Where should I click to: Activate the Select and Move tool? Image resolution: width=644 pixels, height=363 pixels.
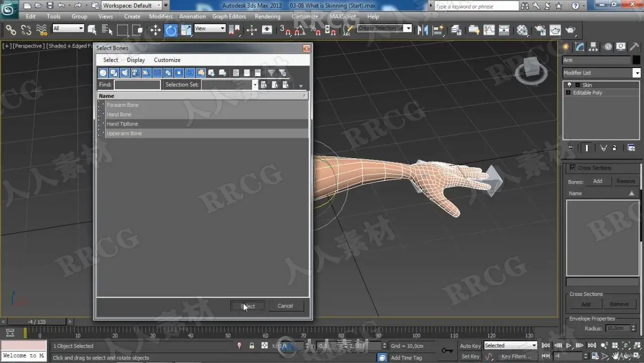click(x=155, y=30)
